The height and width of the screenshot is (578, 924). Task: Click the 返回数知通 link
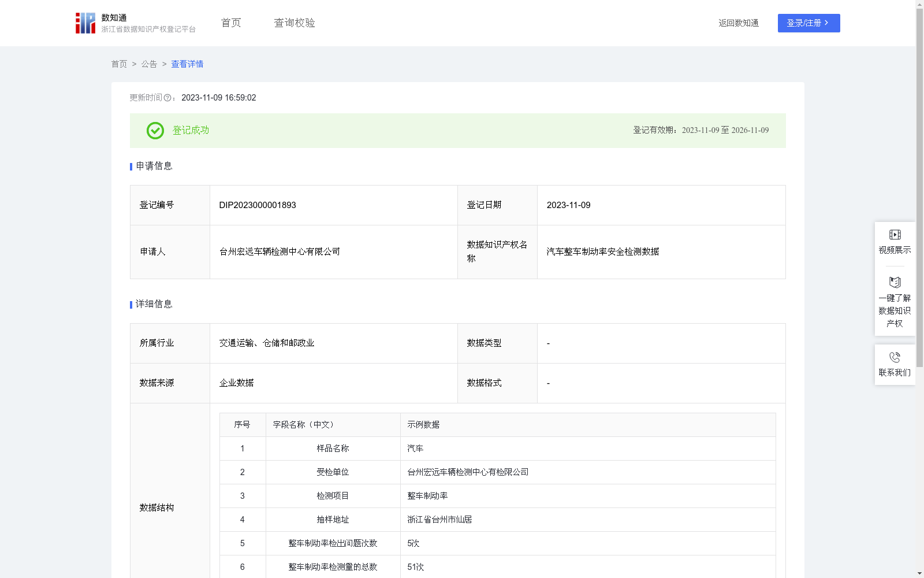click(739, 23)
